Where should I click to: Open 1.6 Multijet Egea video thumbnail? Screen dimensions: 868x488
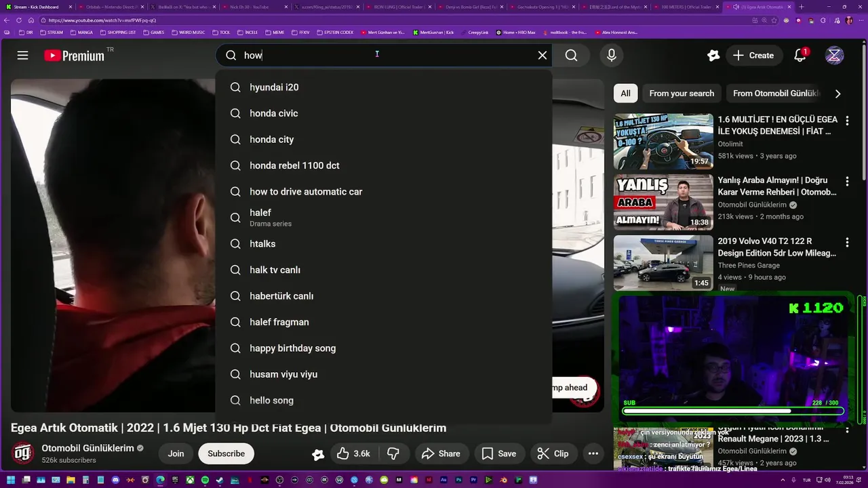[x=663, y=142]
